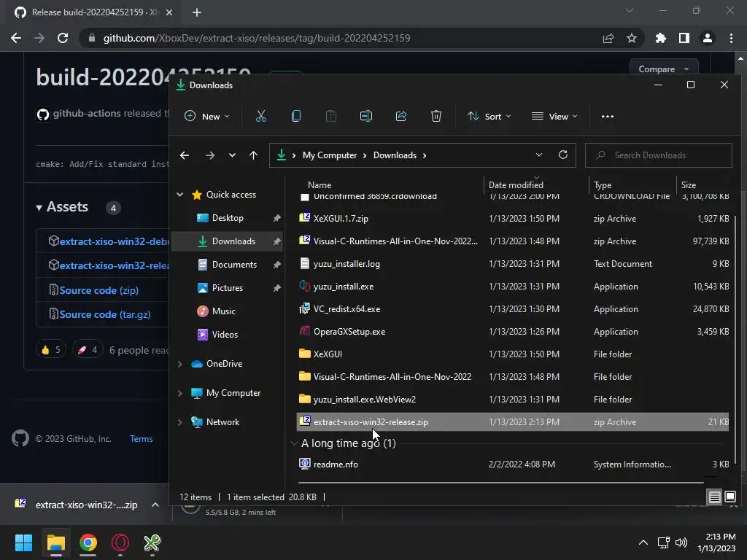Click the Source code (zip) link
747x560 pixels.
98,290
